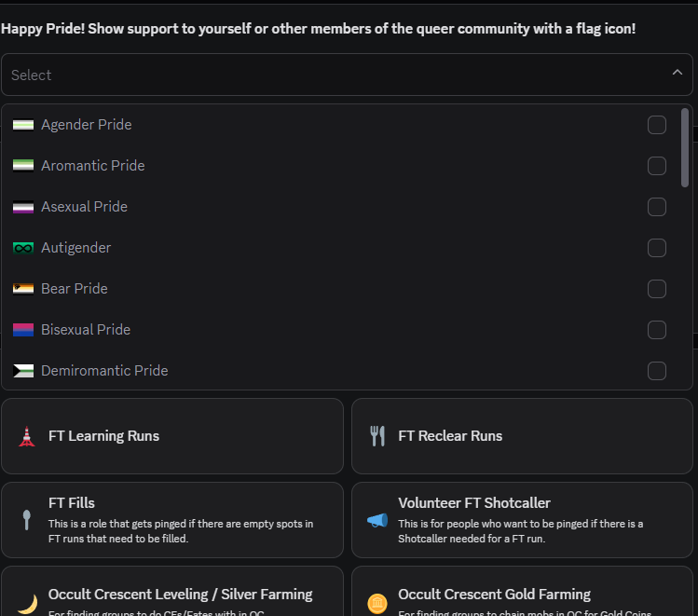
Task: Focus the Select search input field
Action: pyautogui.click(x=326, y=75)
